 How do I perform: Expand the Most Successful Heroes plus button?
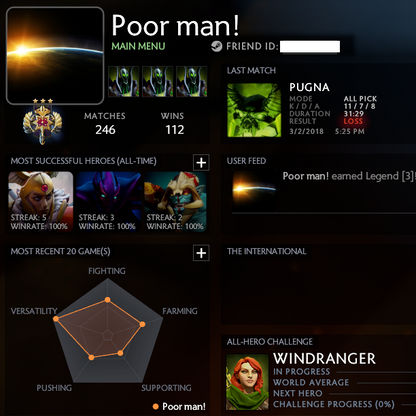tap(201, 163)
